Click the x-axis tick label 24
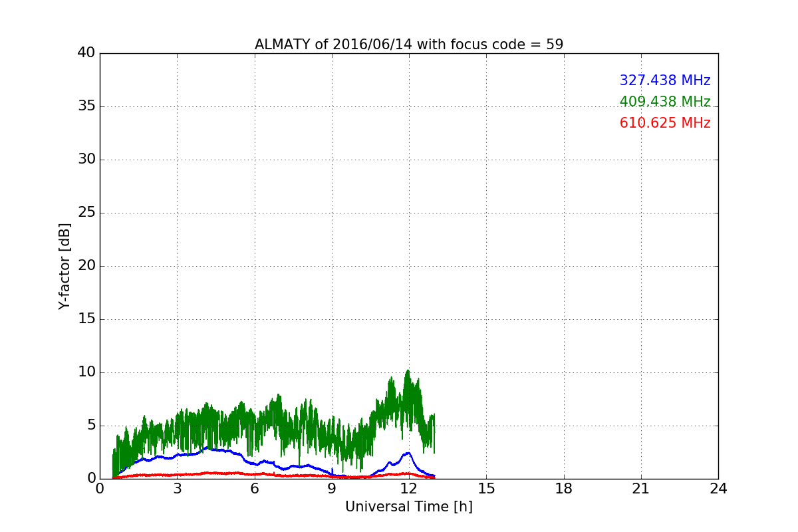 (x=718, y=488)
